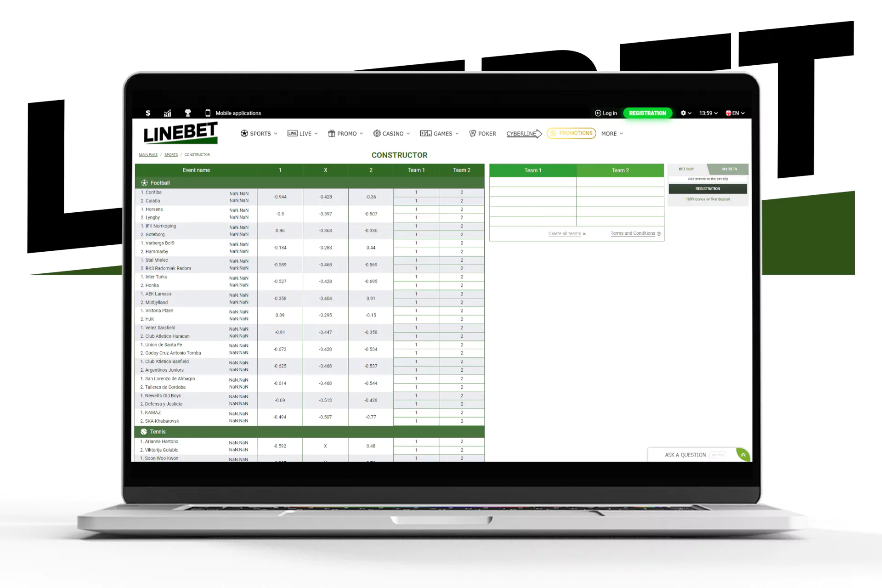Viewport: 882px width, 588px height.
Task: Click the Log in link
Action: coord(605,112)
